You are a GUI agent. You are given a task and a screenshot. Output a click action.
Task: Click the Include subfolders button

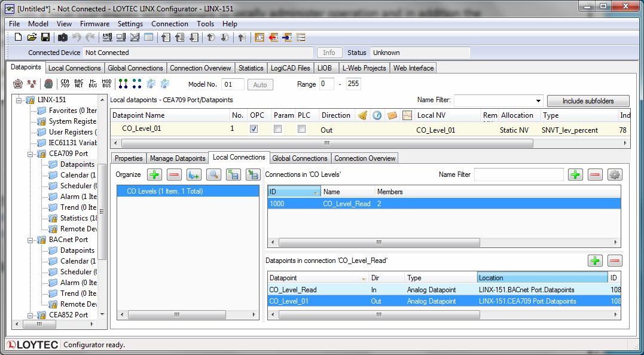[x=588, y=101]
